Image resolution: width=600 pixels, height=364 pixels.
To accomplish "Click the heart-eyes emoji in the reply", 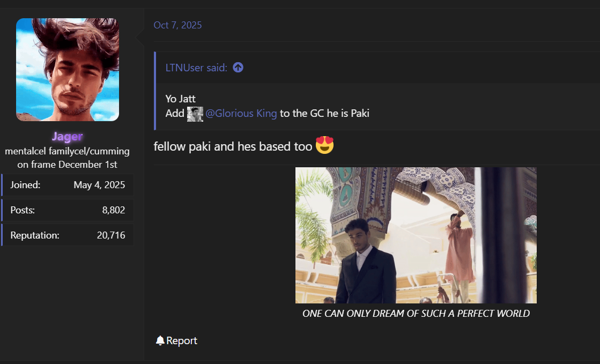I will [x=324, y=145].
